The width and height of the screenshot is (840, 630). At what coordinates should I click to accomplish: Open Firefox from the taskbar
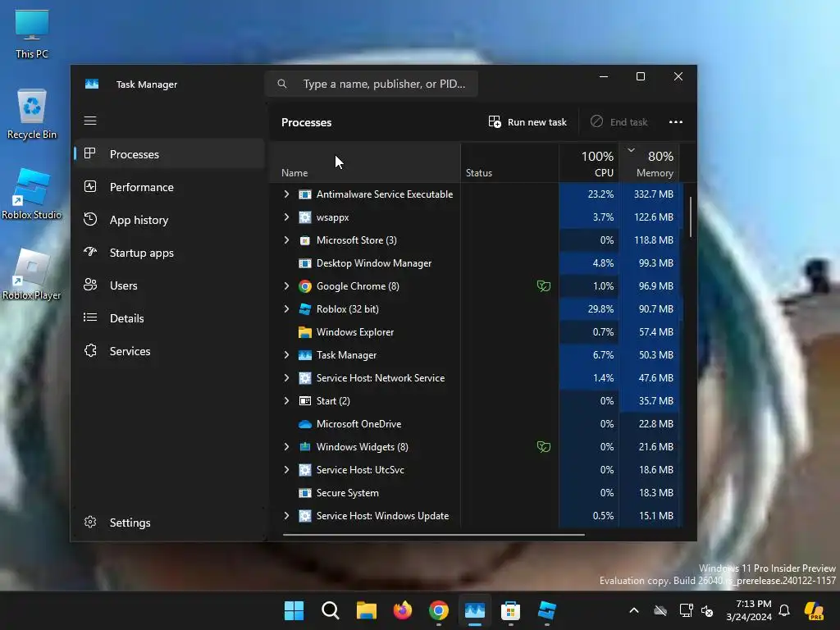point(402,610)
